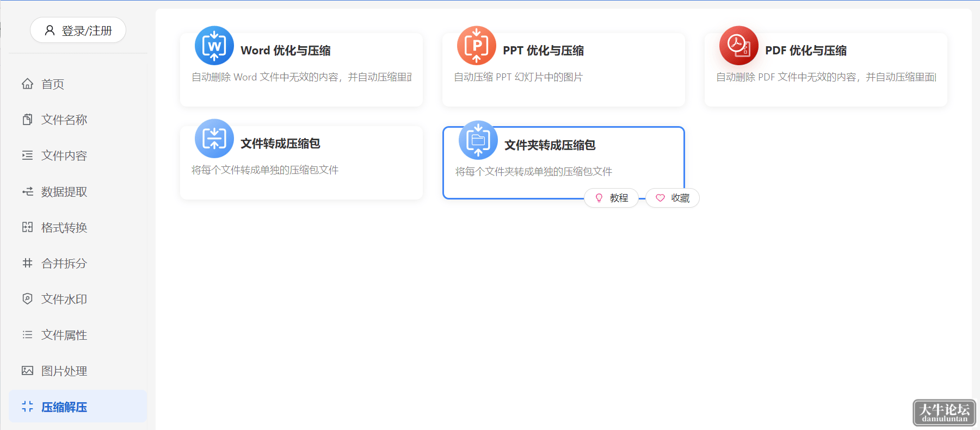
Task: Click the 文件夹转成压缩包 folder icon
Action: coord(478,140)
